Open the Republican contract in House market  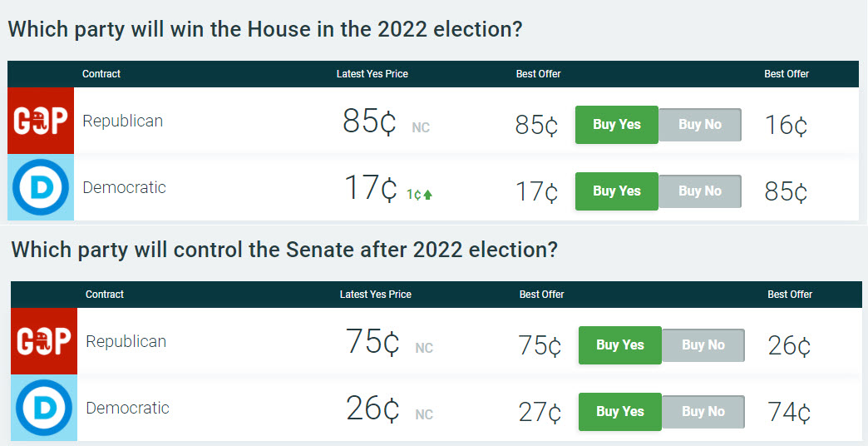point(122,121)
